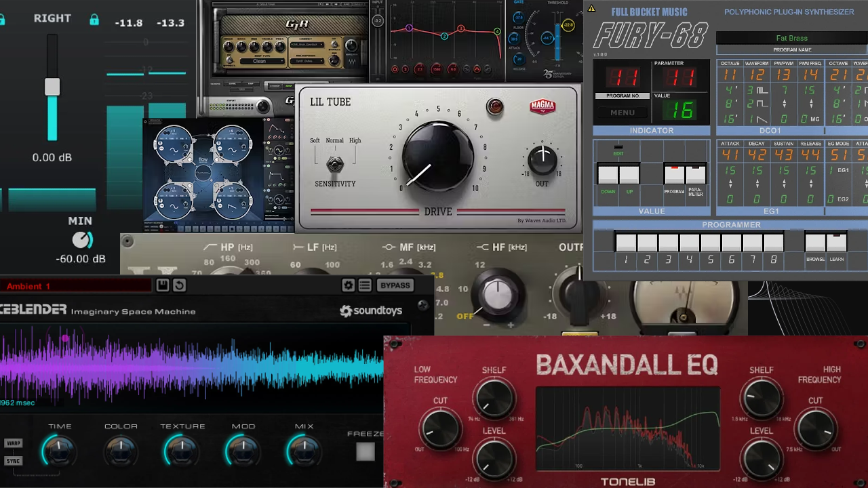
Task: Click the revert preset icon in SpaceBlender
Action: click(179, 285)
